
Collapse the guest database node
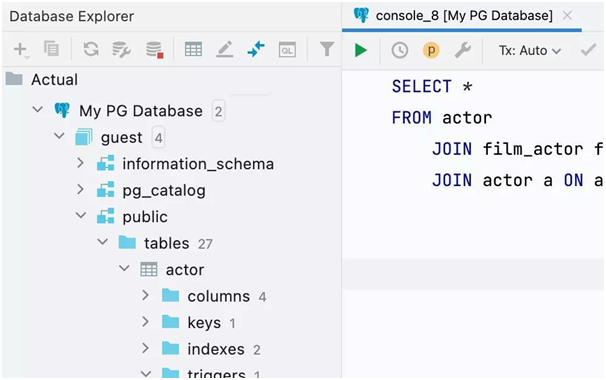[x=59, y=136]
